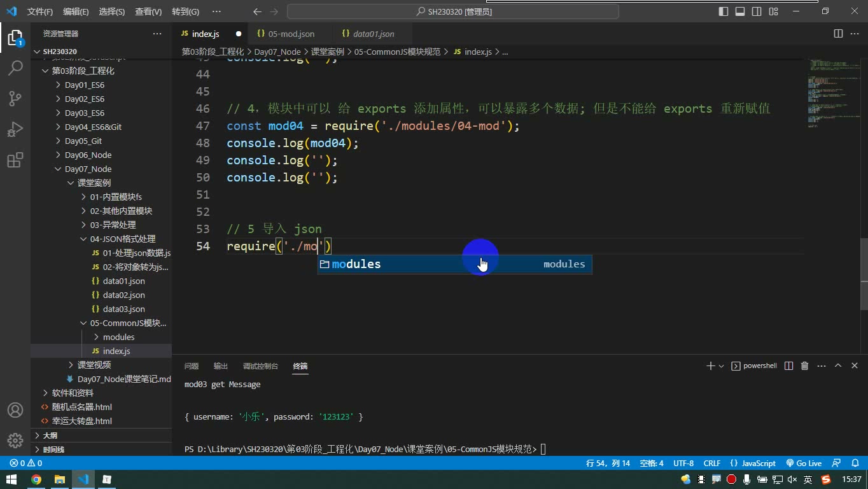868x489 pixels.
Task: Open the new terminal launch profile dropdown
Action: coord(721,366)
